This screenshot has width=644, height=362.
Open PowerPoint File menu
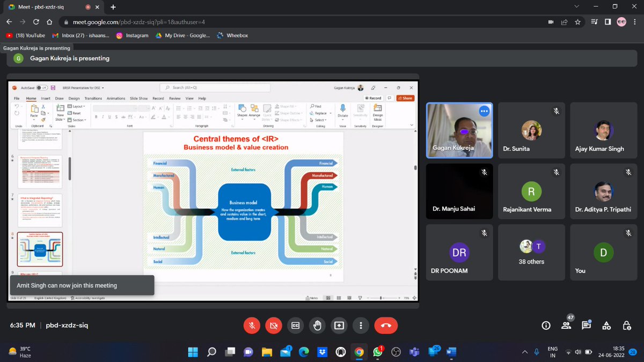17,99
